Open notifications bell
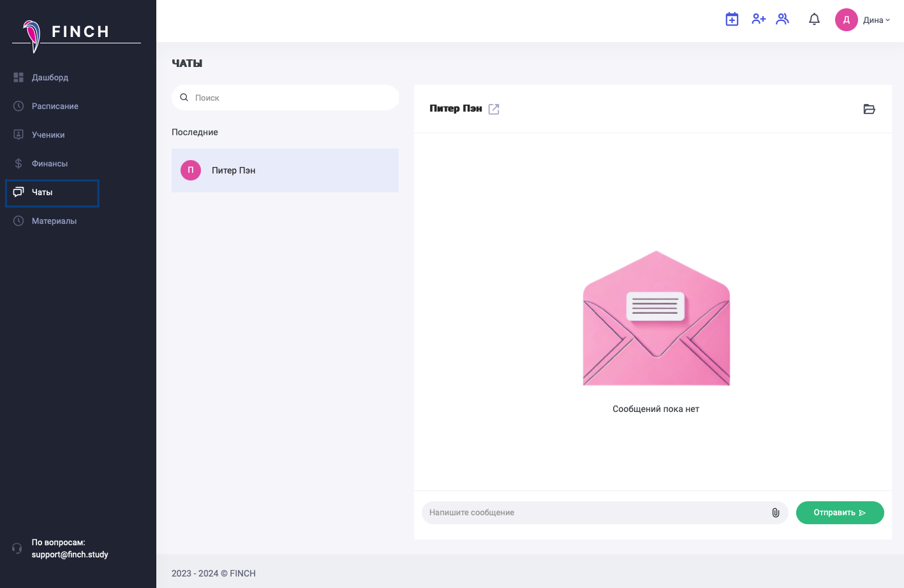The image size is (904, 588). tap(814, 19)
